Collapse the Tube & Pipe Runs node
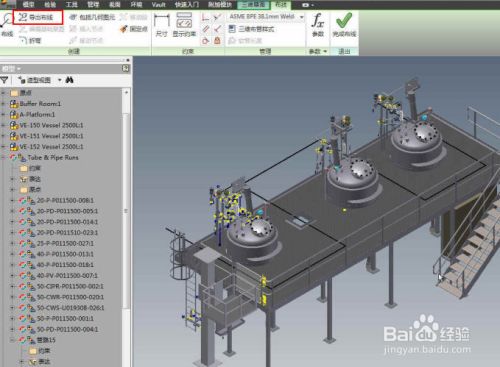 (x=4, y=157)
